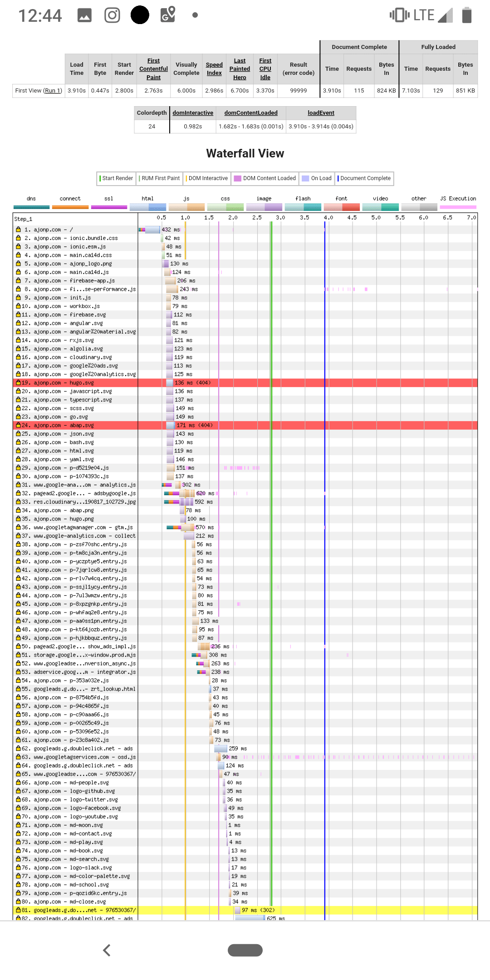Click the DOM Content Loaded legend swatch
Image resolution: width=490 pixels, height=980 pixels.
[237, 178]
